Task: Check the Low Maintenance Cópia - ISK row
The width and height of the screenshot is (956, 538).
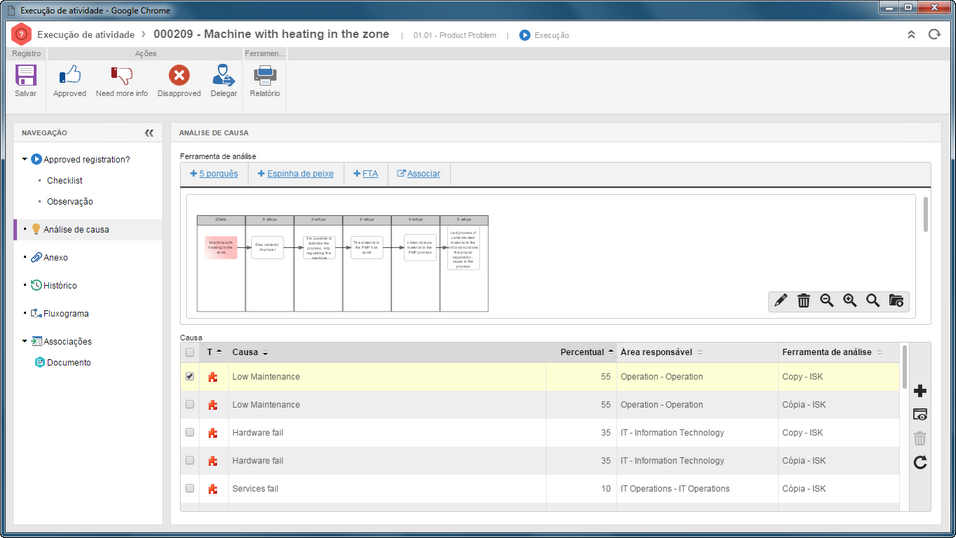Action: [190, 404]
